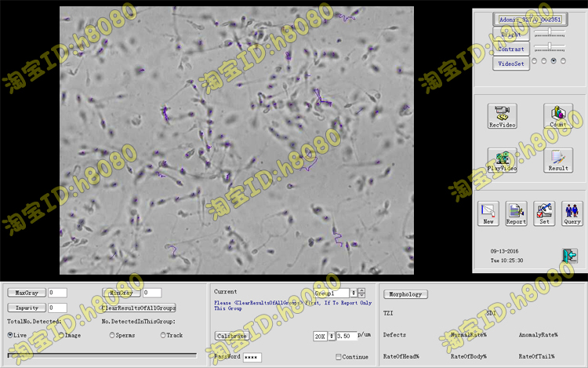Image resolution: width=588 pixels, height=368 pixels.
Task: Click the Impurity value field
Action: tap(57, 308)
